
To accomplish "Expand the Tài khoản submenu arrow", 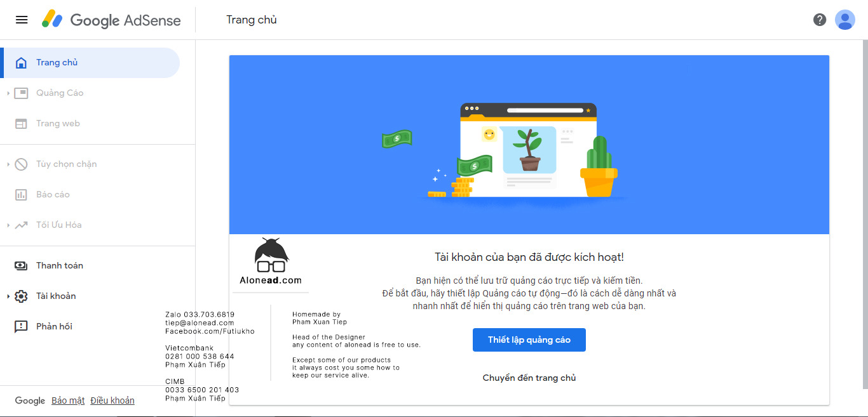I will coord(8,296).
